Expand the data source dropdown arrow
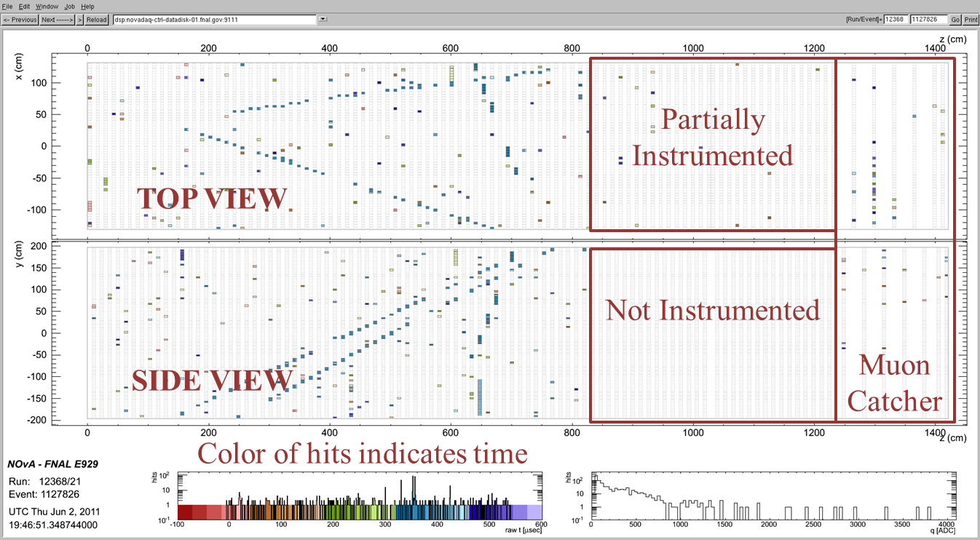The width and height of the screenshot is (980, 540). 323,20
